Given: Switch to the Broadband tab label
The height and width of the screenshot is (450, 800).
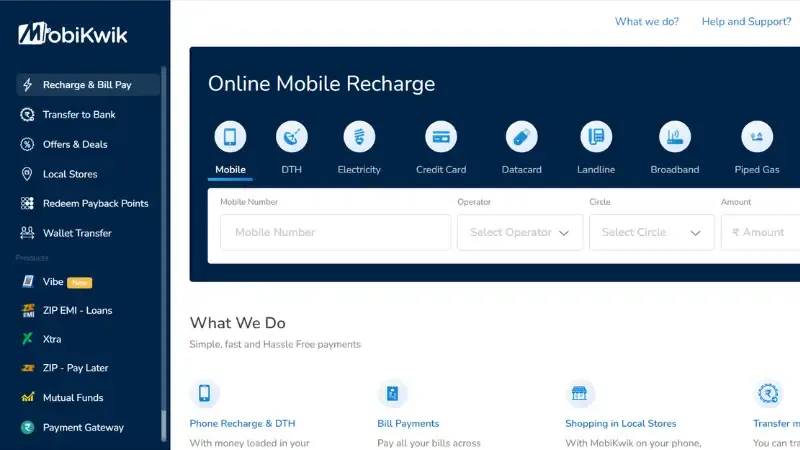Looking at the screenshot, I should (x=674, y=170).
